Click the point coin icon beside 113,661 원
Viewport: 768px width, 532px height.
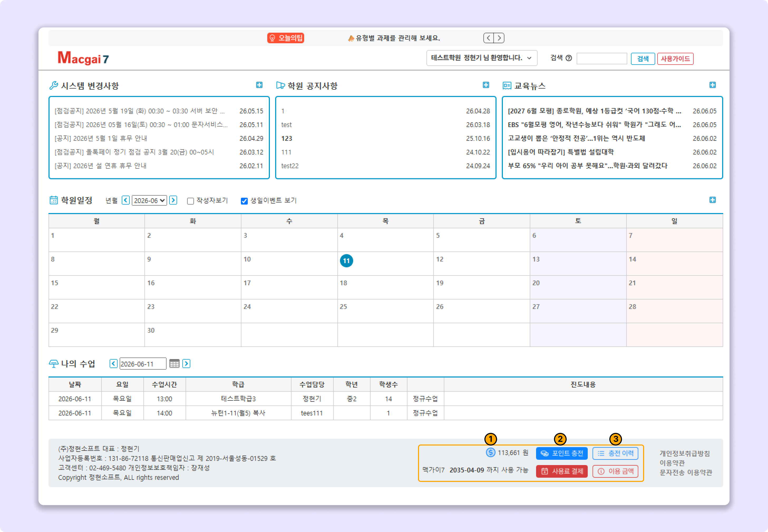[x=490, y=453]
